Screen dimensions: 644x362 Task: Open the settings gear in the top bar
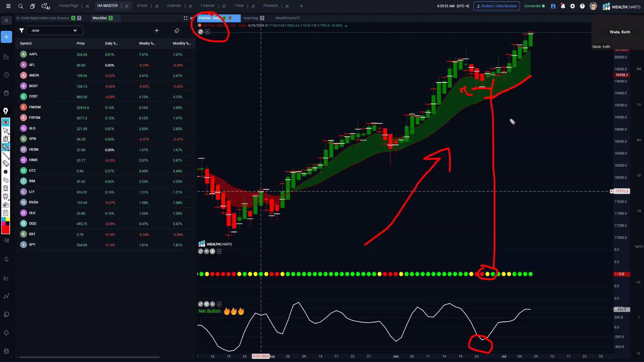tap(573, 6)
